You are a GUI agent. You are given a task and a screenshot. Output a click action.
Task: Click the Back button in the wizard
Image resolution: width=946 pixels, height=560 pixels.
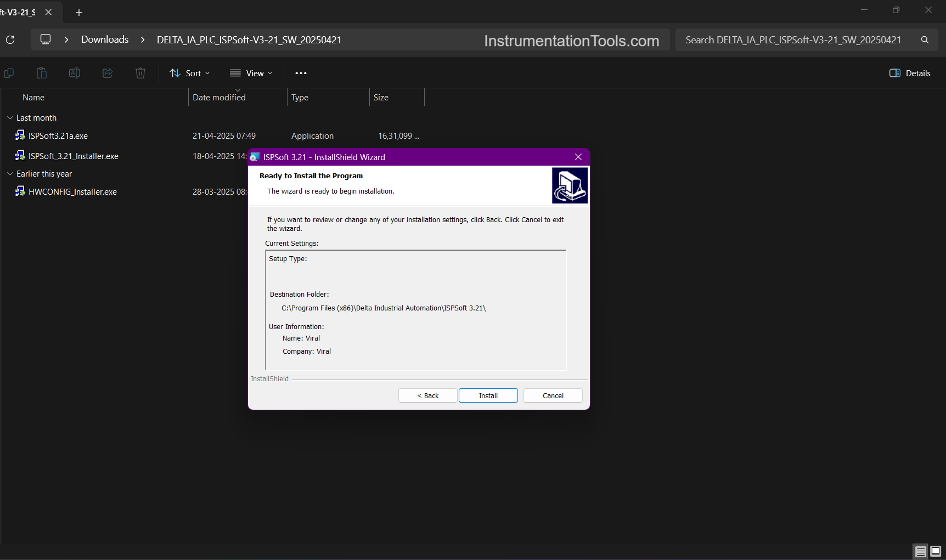click(x=427, y=395)
